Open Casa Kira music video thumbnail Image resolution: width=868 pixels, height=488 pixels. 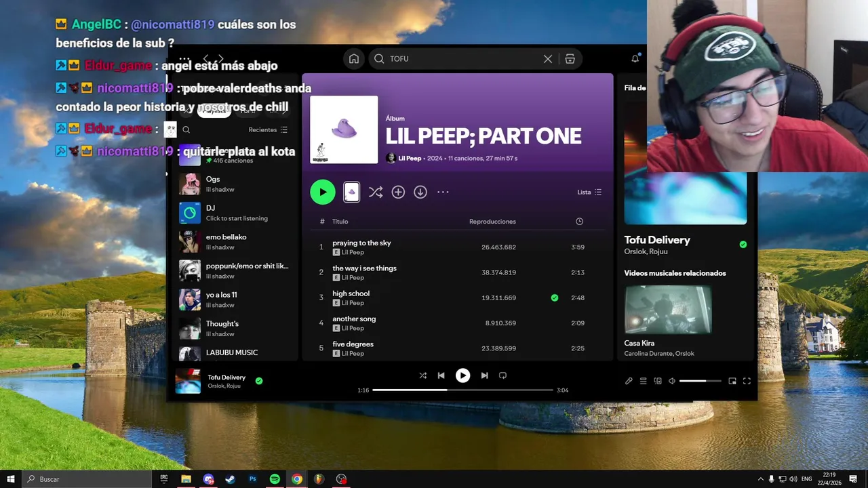tap(668, 310)
